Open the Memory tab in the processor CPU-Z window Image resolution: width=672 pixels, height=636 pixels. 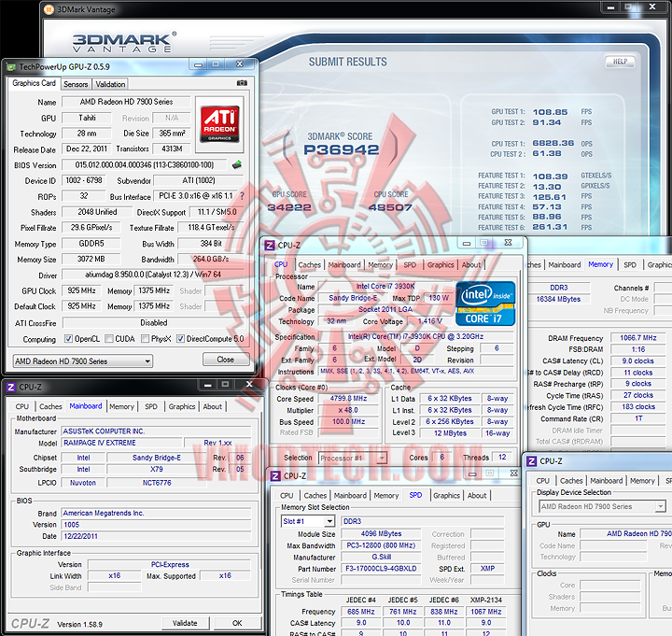(x=380, y=265)
